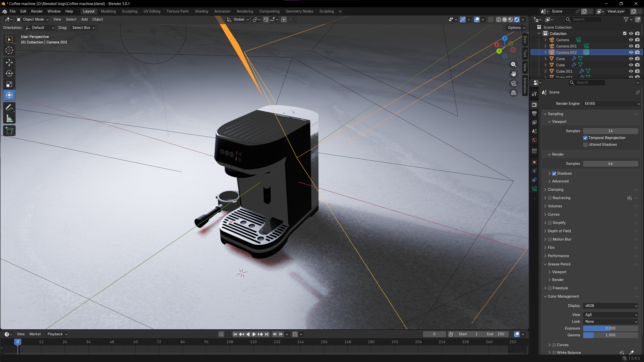This screenshot has height=362, width=644.
Task: Switch viewport to wireframe shading
Action: tap(498, 20)
